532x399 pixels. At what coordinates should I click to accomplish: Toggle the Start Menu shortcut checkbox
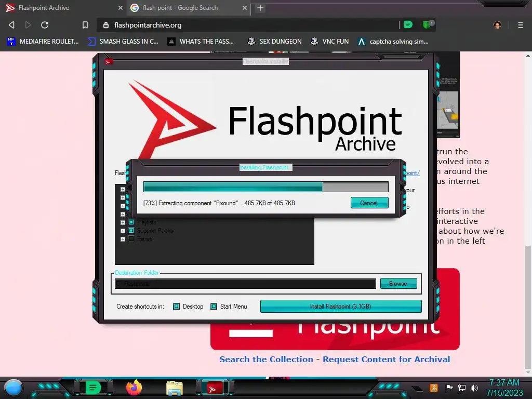point(214,307)
